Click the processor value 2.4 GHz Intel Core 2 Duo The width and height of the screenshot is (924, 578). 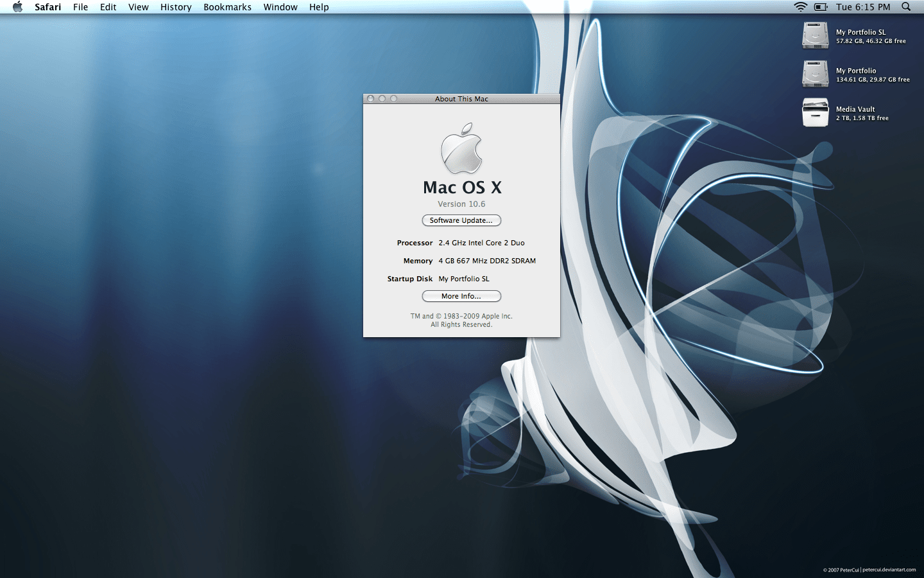tap(481, 243)
